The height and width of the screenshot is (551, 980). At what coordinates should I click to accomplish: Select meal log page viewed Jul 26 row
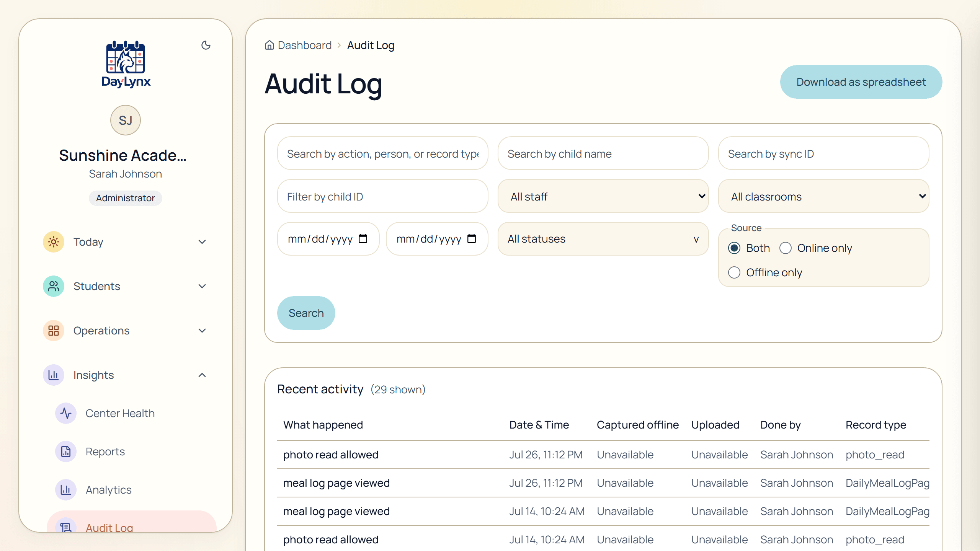[603, 483]
